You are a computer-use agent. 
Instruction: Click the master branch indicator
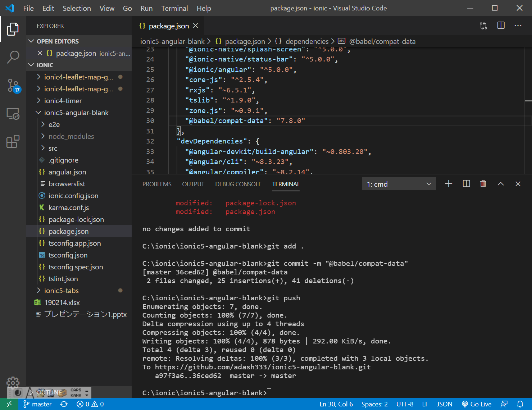37,404
